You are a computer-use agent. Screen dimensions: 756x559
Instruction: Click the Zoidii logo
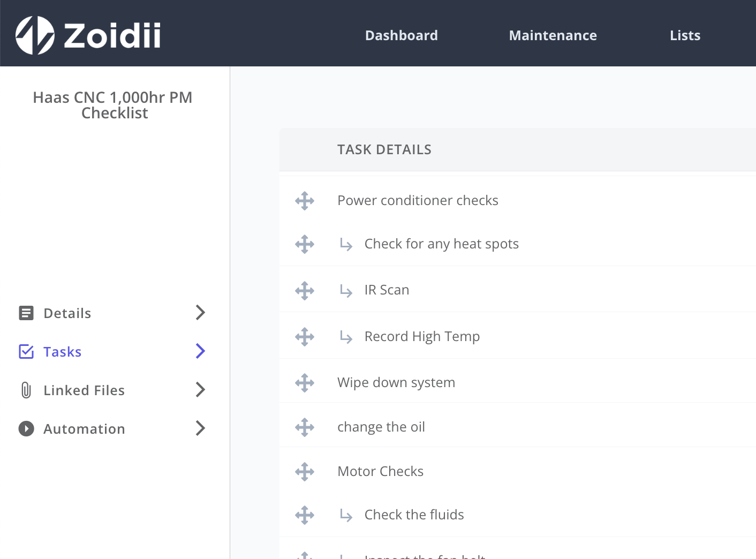click(88, 35)
